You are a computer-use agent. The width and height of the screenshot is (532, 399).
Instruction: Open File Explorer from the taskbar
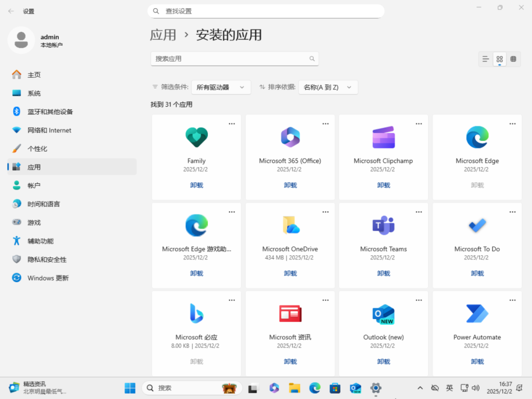pyautogui.click(x=295, y=388)
